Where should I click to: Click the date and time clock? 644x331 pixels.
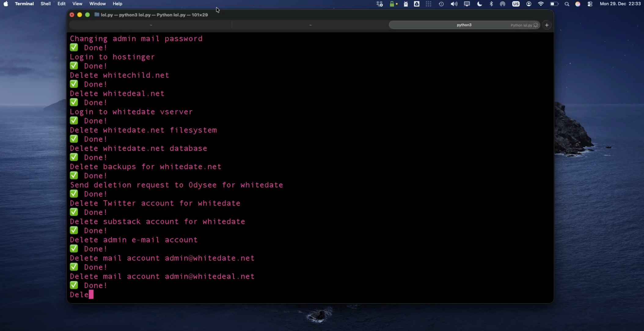(620, 4)
